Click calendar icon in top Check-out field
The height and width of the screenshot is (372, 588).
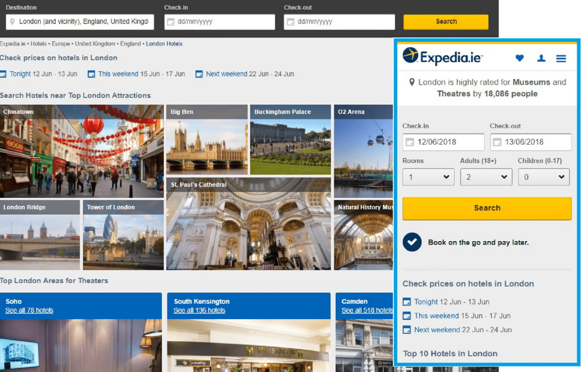tap(291, 22)
